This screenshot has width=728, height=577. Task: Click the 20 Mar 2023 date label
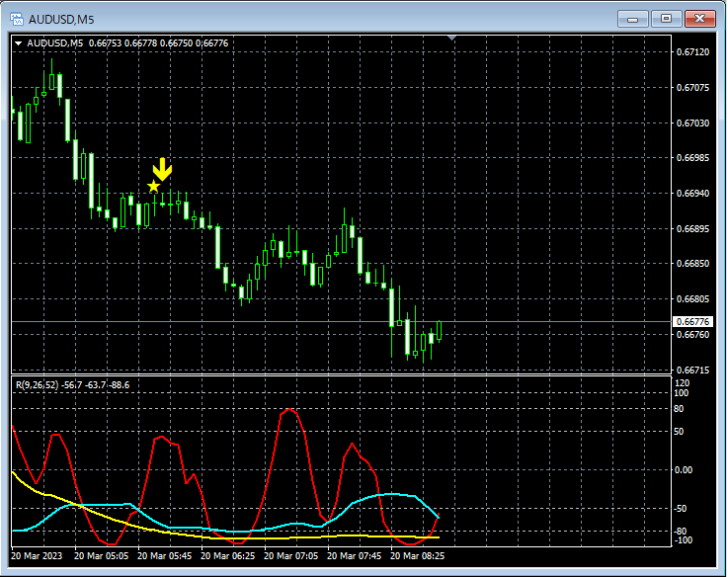[37, 556]
